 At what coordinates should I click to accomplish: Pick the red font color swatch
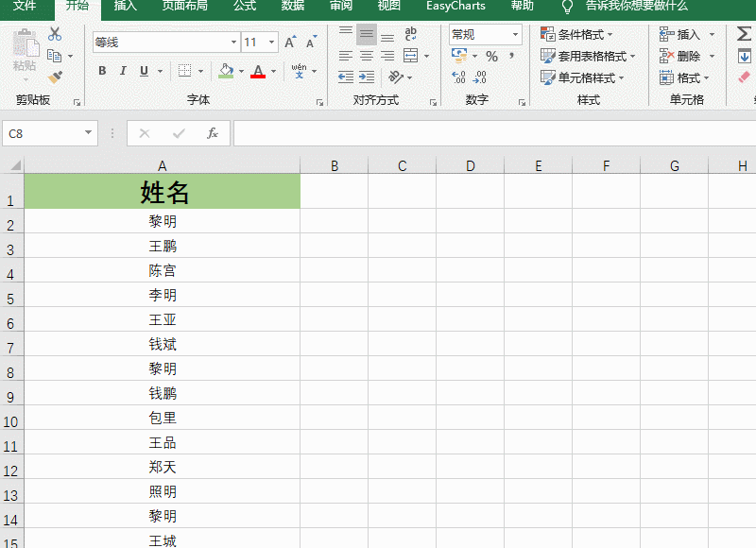point(260,77)
